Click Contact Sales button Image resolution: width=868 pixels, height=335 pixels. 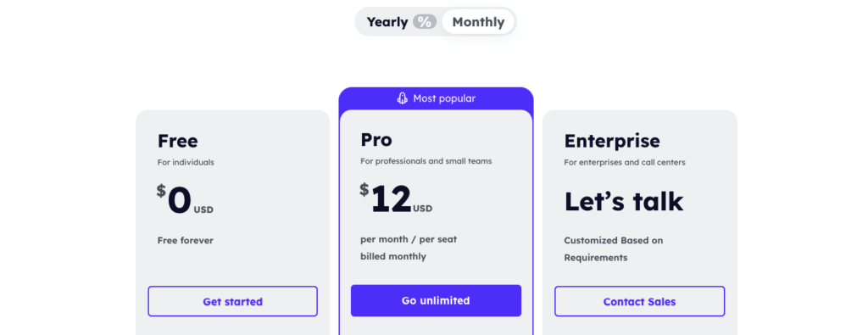click(x=639, y=301)
